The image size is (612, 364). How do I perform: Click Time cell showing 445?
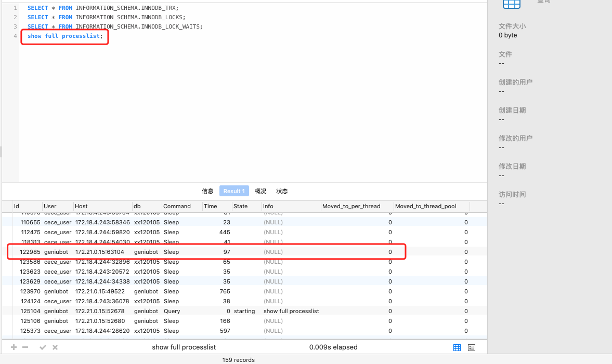point(225,232)
